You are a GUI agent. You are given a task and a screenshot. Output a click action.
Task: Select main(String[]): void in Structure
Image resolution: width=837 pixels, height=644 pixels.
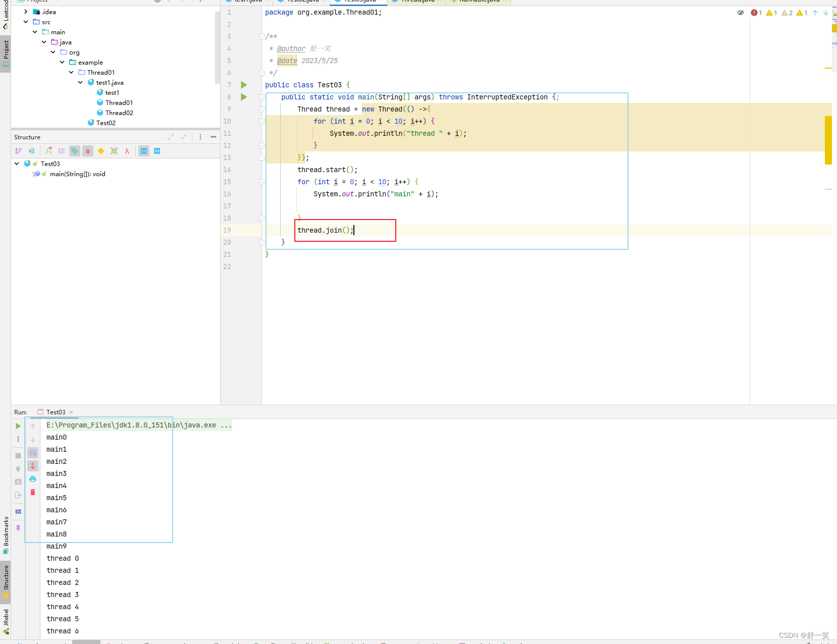(x=77, y=174)
